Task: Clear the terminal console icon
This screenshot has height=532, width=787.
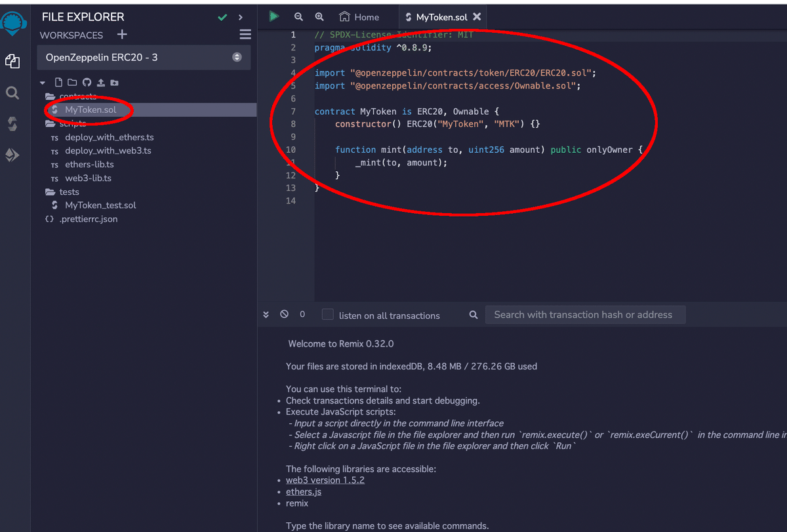Action: tap(284, 314)
